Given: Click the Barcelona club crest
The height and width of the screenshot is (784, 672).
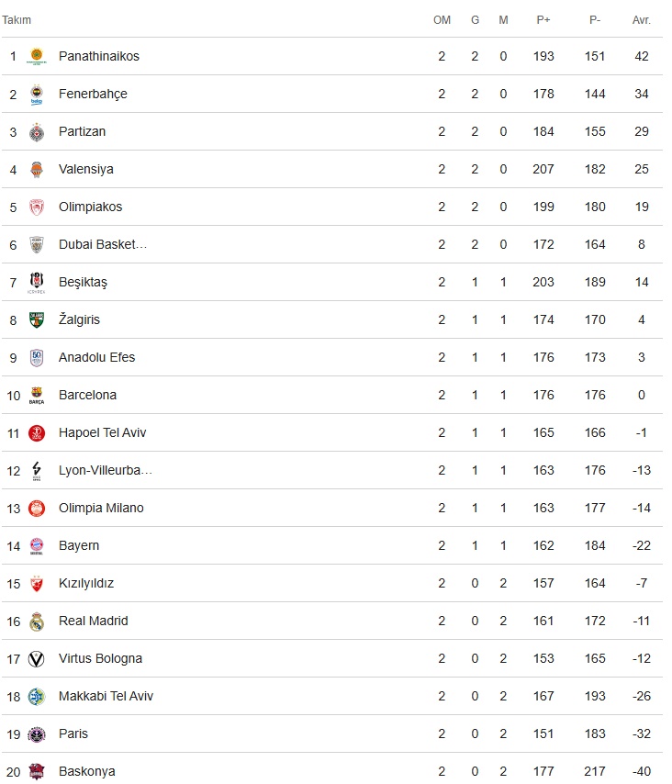Looking at the screenshot, I should tap(37, 395).
